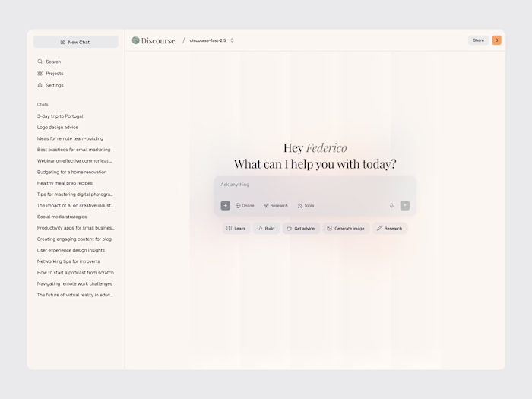Viewport: 532px width, 399px height.
Task: Open chat 'Navigating remote work challenges'
Action: click(74, 284)
